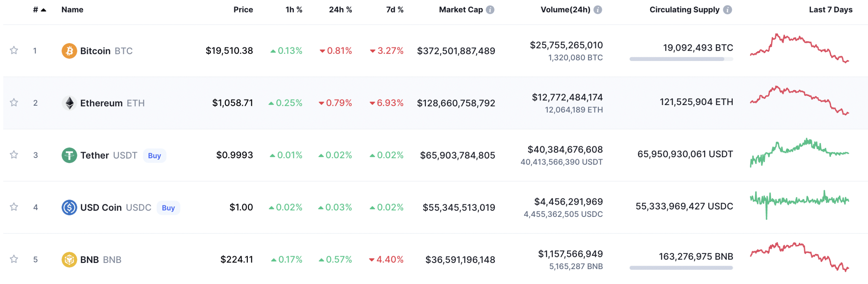This screenshot has height=284, width=868.
Task: Click Ethereum 7d change 6.93%
Action: (x=386, y=103)
